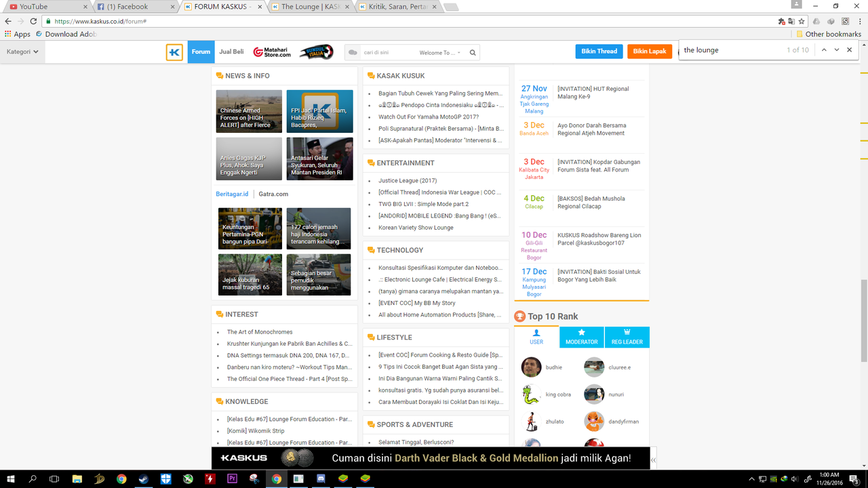This screenshot has width=868, height=488.
Task: Open Task View from the taskbar
Action: click(x=55, y=479)
